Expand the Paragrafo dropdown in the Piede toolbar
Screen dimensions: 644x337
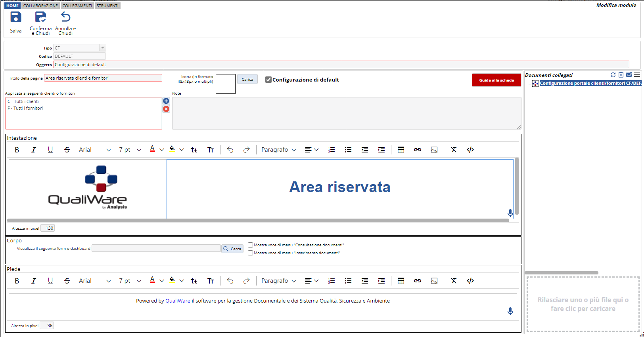click(279, 281)
